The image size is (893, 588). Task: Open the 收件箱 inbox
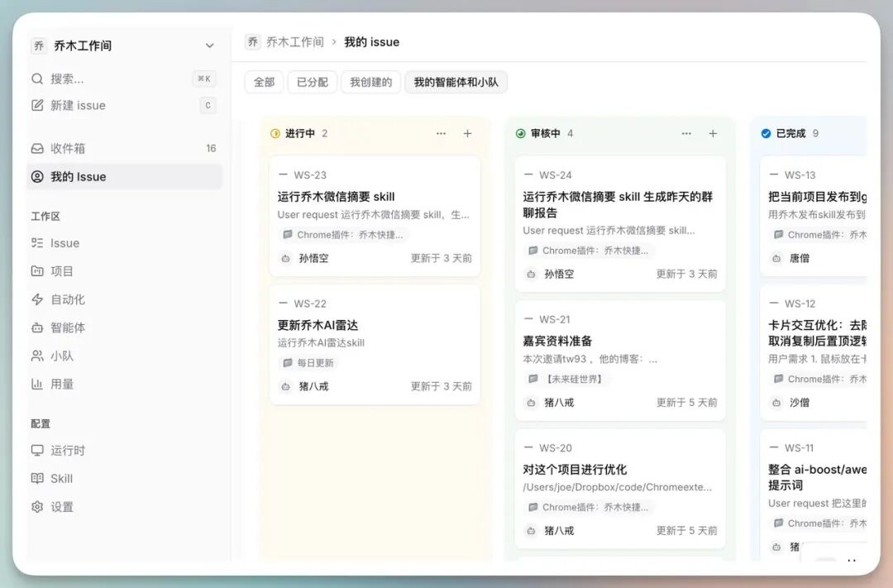124,148
